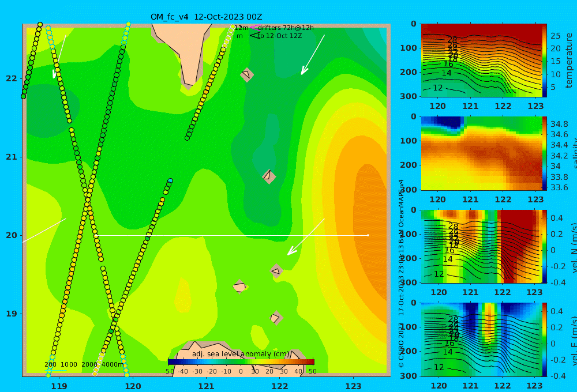Click the magenta drifter arrow in the legend
The width and height of the screenshot is (577, 392).
255,27
